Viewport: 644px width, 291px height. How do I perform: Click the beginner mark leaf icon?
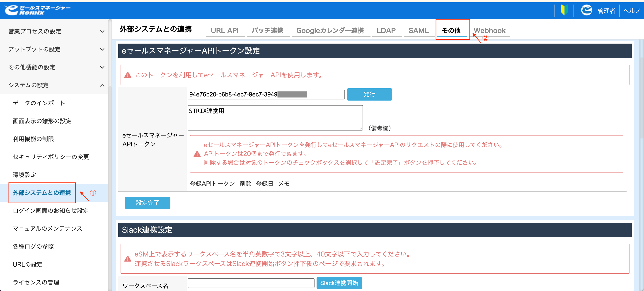(x=564, y=10)
